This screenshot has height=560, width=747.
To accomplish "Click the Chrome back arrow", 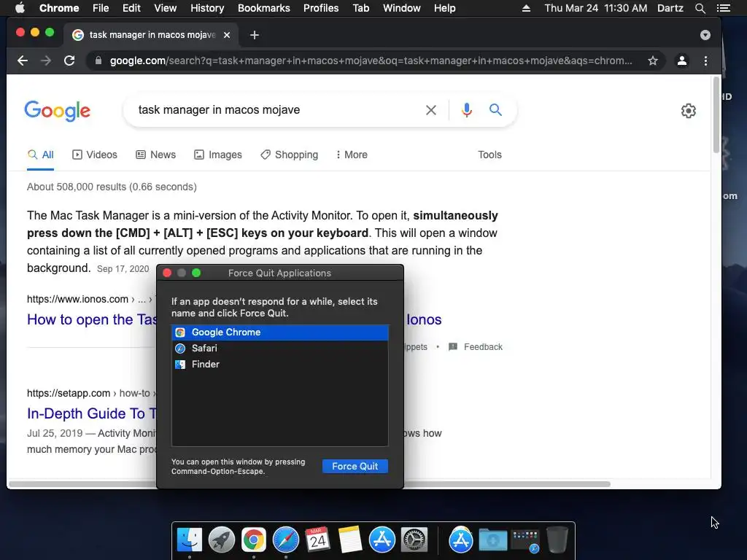I will point(23,61).
